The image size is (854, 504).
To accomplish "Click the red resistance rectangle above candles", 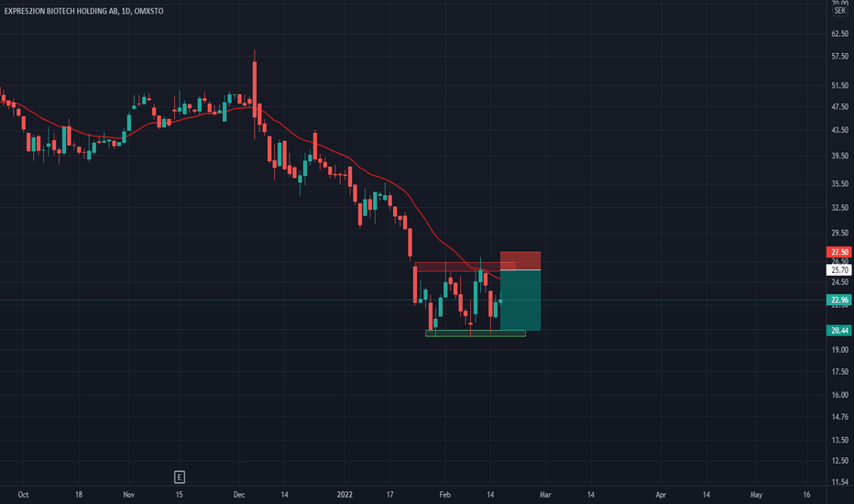I will point(465,267).
